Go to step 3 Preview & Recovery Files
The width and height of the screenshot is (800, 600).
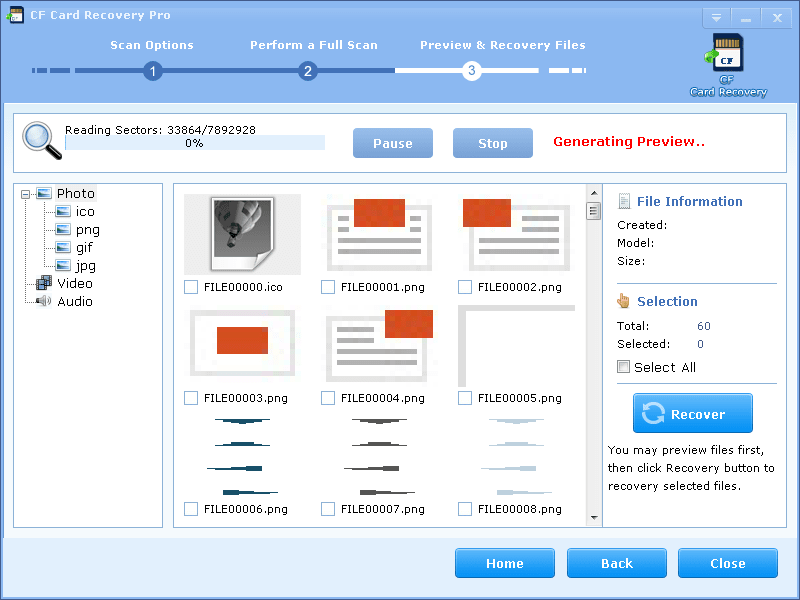click(472, 70)
